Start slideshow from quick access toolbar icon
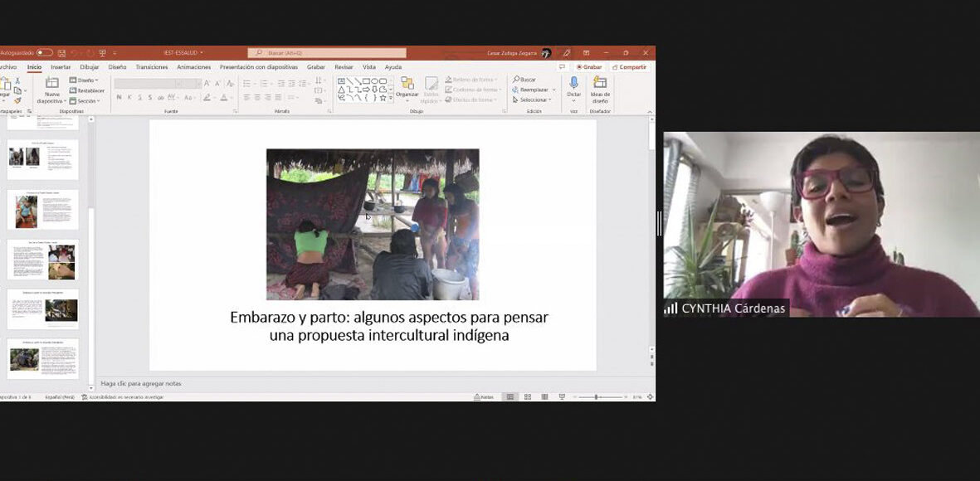This screenshot has height=481, width=980. [103, 53]
